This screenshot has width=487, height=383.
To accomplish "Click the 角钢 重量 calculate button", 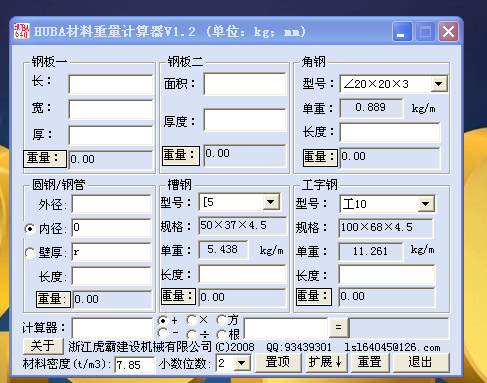I will pyautogui.click(x=320, y=157).
